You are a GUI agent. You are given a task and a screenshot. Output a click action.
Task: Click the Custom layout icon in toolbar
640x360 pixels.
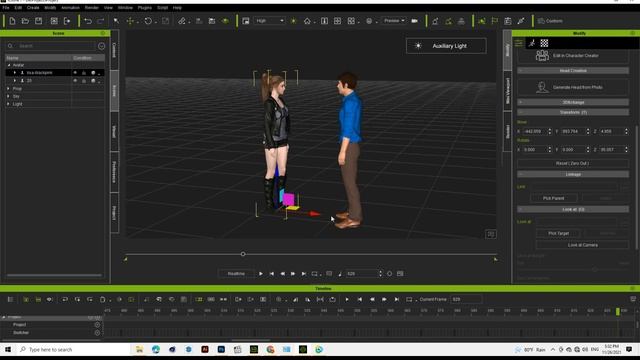(541, 21)
